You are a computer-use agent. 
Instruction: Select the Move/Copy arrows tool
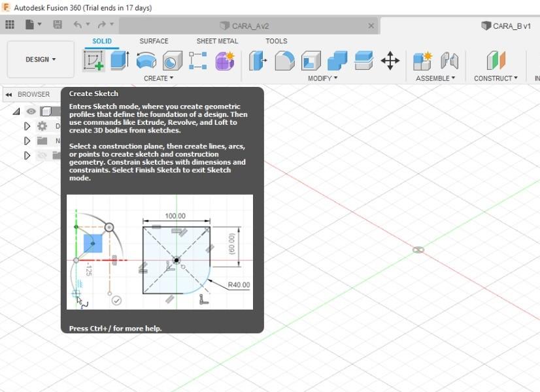[x=390, y=61]
